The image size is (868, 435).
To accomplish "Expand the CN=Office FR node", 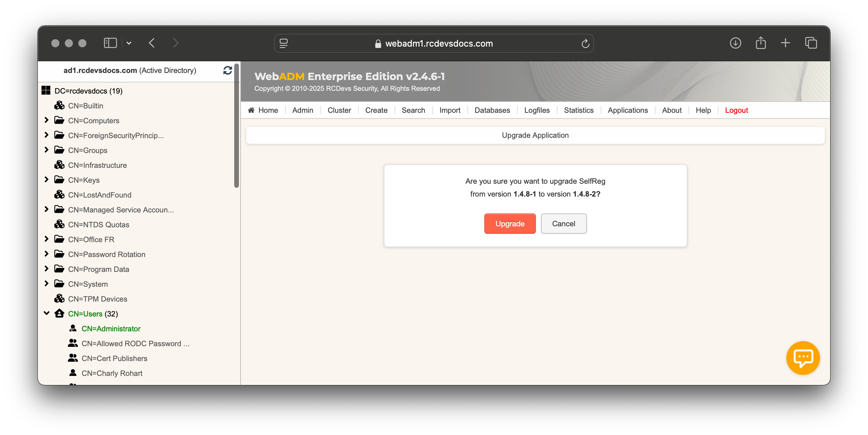I will (x=47, y=239).
